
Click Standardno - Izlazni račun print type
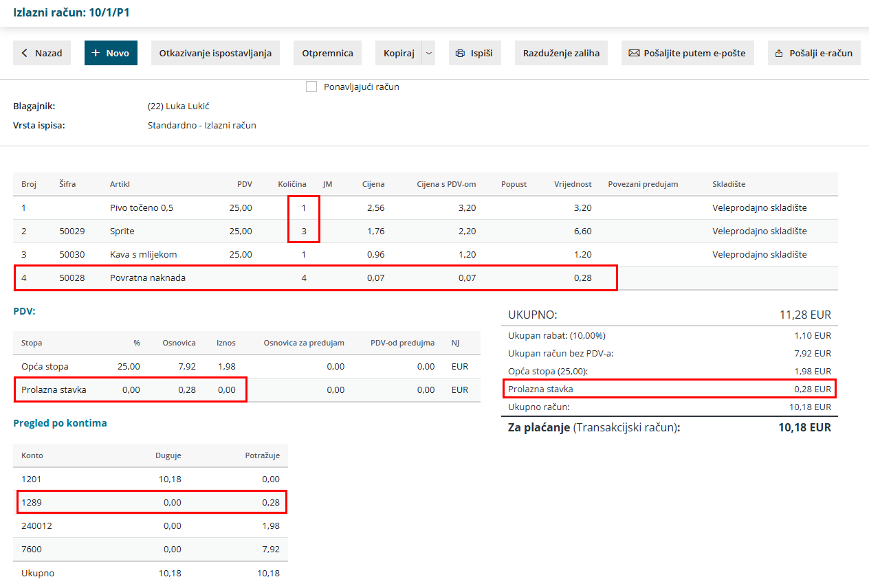point(202,125)
